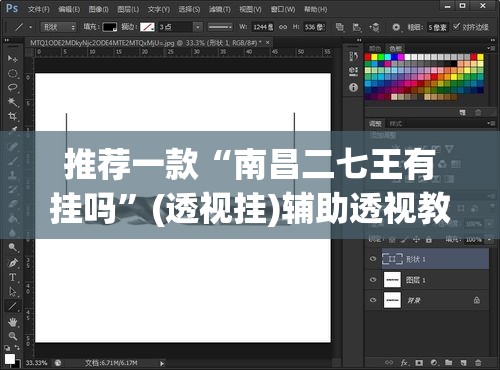The height and width of the screenshot is (370, 500).
Task: Click link layers icon in Layers panel
Action: tap(389, 363)
